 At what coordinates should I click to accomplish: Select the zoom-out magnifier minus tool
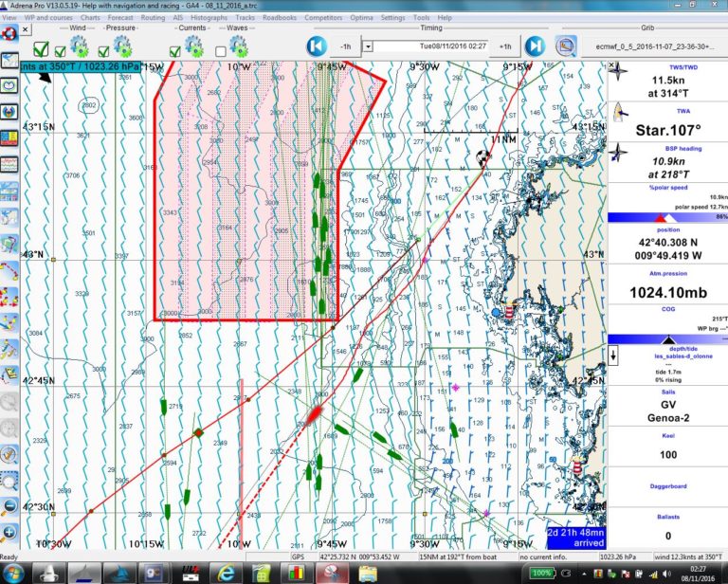pyautogui.click(x=9, y=507)
